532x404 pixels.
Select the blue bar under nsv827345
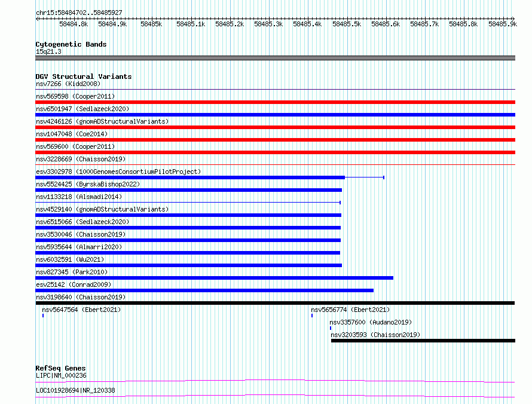coord(215,278)
